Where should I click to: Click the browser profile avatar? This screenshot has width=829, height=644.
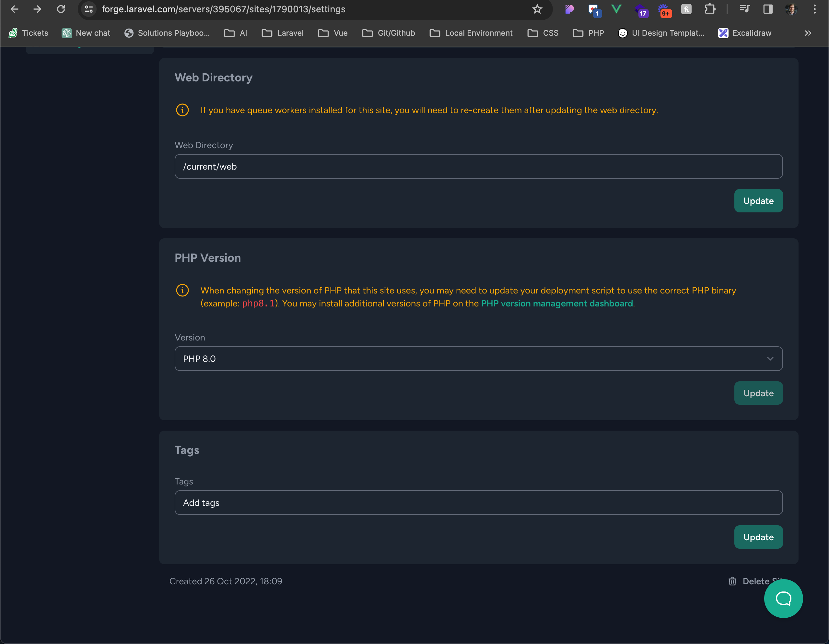pos(791,9)
